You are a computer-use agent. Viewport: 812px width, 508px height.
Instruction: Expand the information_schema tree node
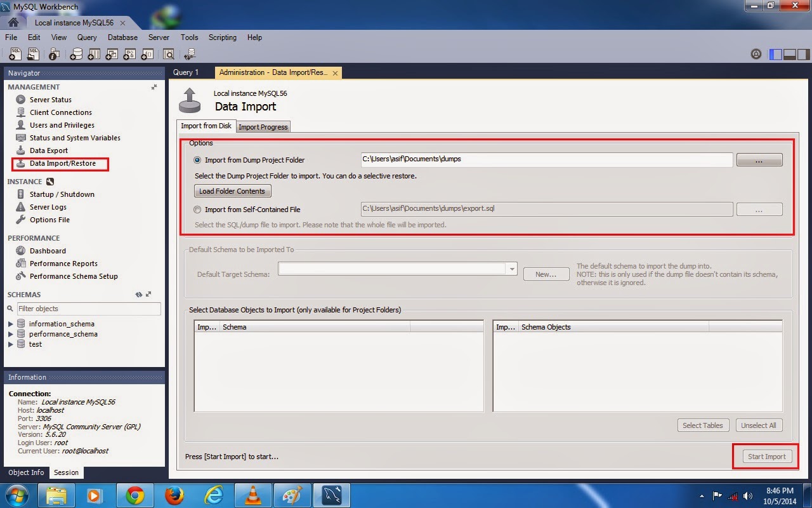pos(10,324)
